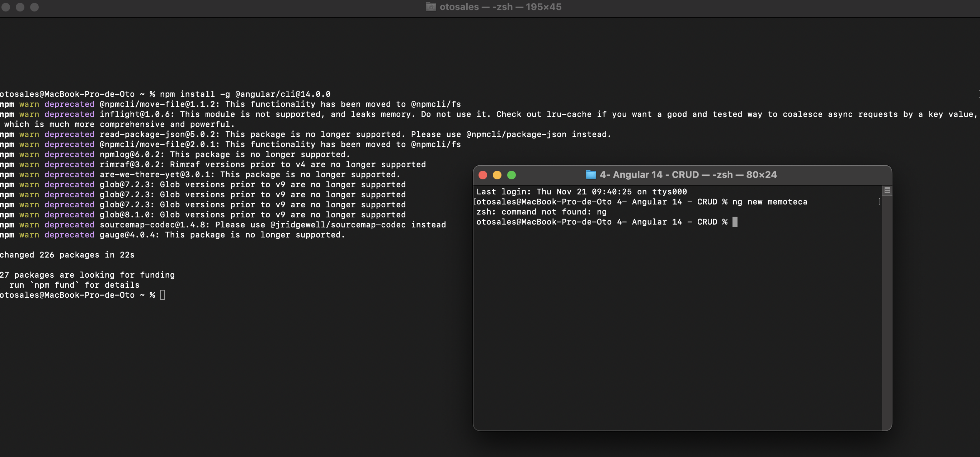The width and height of the screenshot is (980, 457).
Task: Click '27 packages are looking for funding'
Action: pos(88,275)
